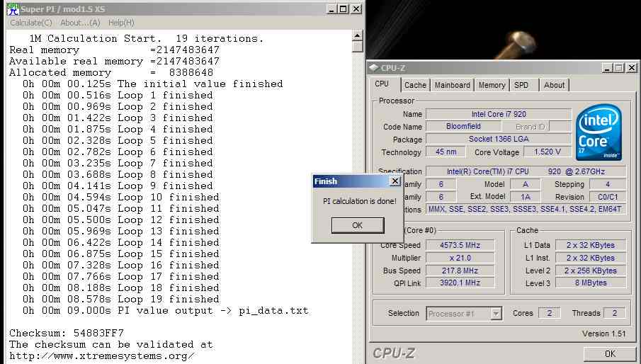This screenshot has width=641, height=364.
Task: Click the Stepping value 4
Action: [x=608, y=184]
